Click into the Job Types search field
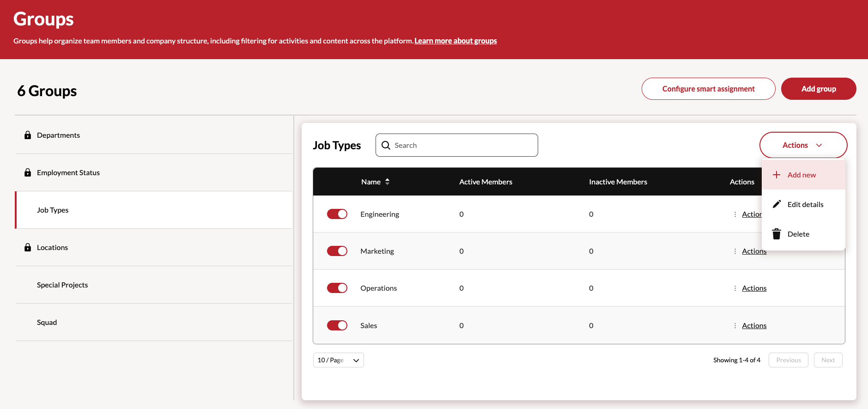Image resolution: width=868 pixels, height=409 pixels. pos(462,145)
